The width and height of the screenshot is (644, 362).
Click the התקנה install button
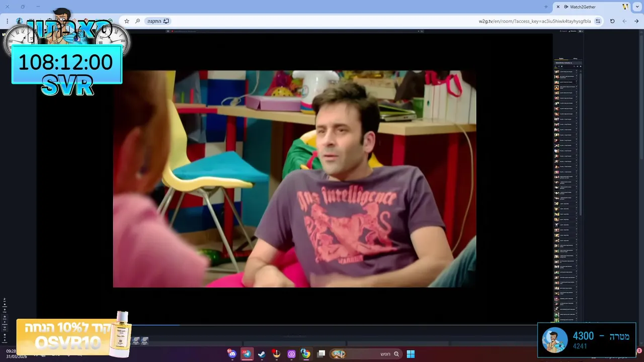[x=158, y=21]
